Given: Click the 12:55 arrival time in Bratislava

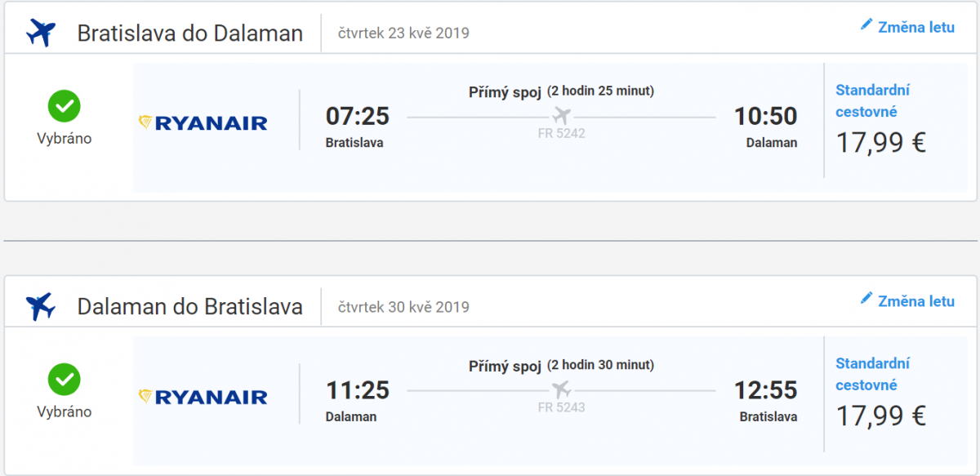Looking at the screenshot, I should click(x=765, y=390).
